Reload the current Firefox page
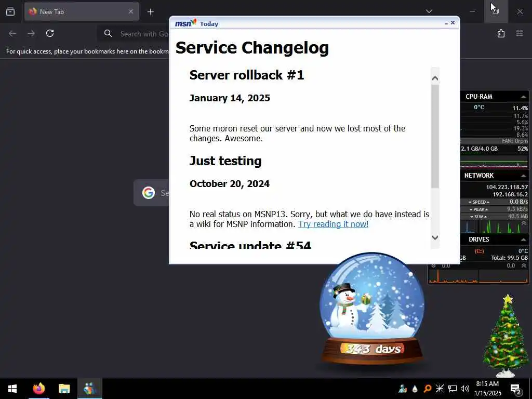The image size is (532, 399). click(50, 33)
